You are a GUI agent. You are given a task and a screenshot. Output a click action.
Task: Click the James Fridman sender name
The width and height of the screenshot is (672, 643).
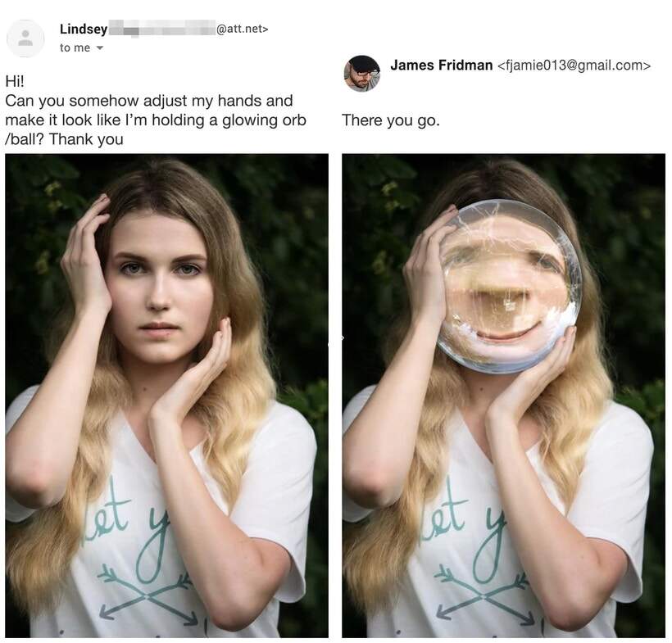(442, 65)
